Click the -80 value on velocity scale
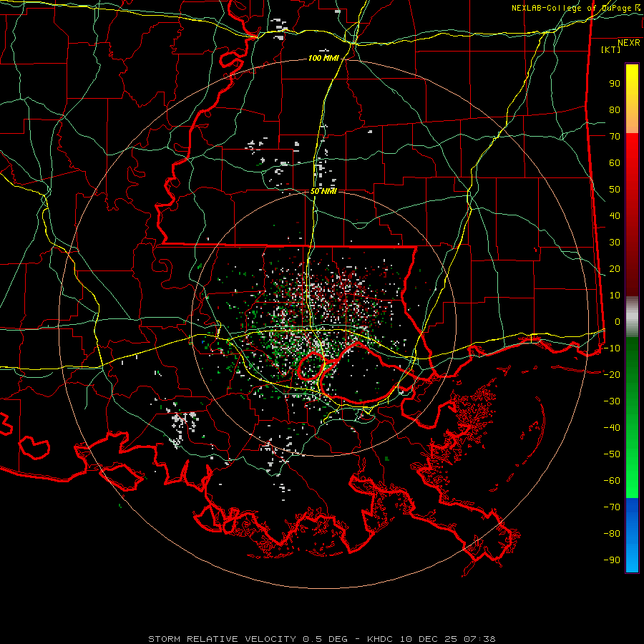 [x=612, y=534]
